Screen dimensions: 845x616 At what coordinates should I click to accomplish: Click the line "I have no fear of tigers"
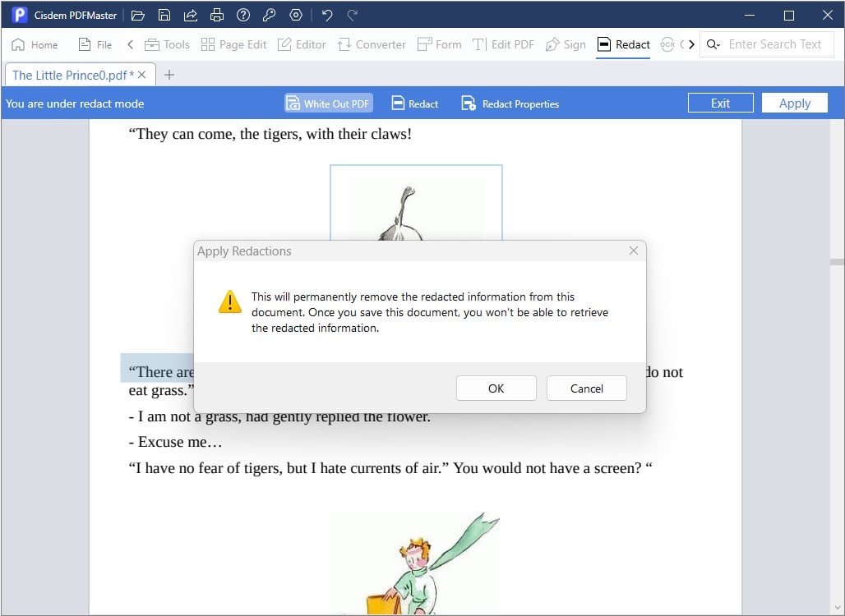point(390,468)
